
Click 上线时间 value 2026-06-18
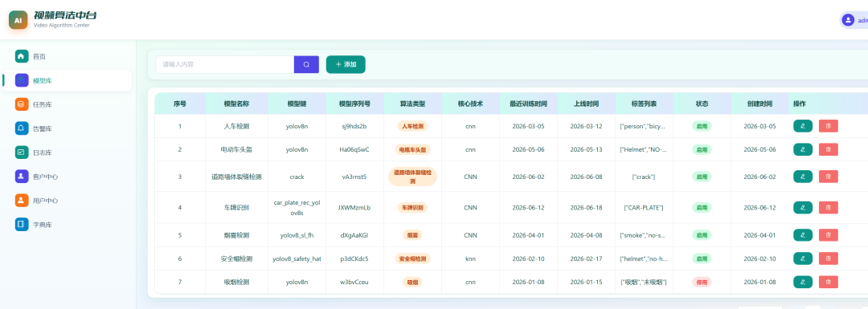586,207
